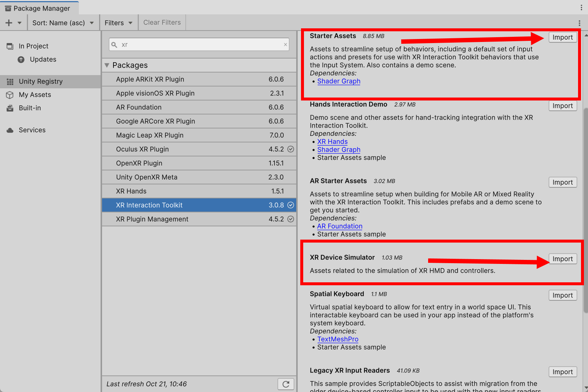Open the Filters dropdown
This screenshot has height=392, width=588.
tap(118, 23)
